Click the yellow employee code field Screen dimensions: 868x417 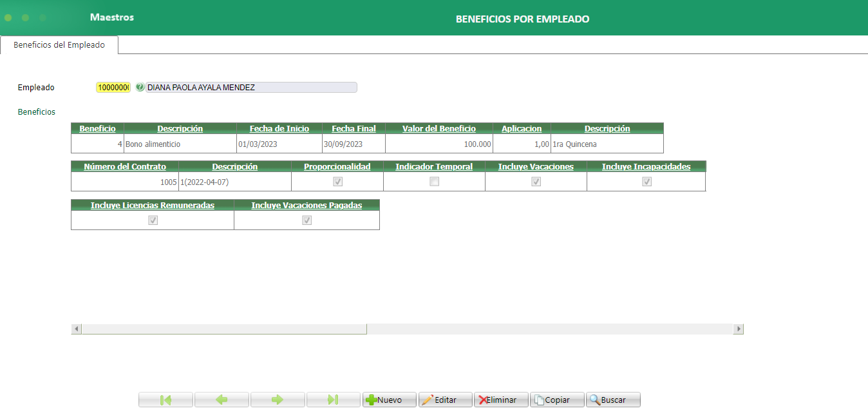(x=113, y=87)
